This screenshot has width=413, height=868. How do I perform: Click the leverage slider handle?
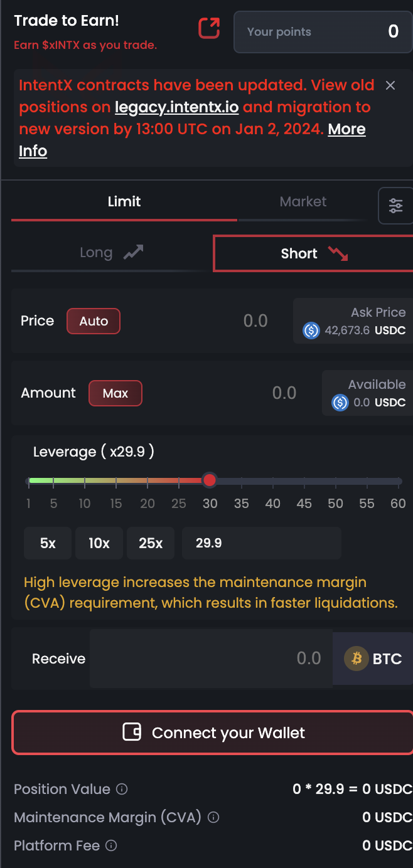click(210, 480)
